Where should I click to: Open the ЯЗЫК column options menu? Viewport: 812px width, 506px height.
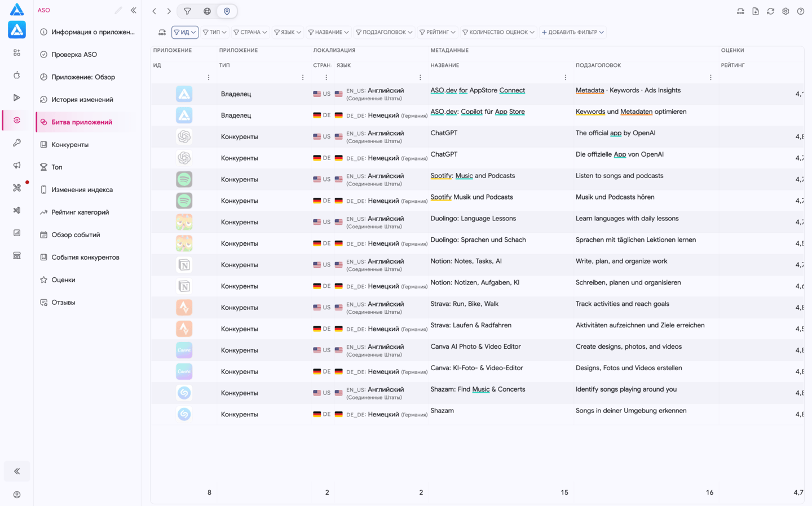tap(420, 78)
